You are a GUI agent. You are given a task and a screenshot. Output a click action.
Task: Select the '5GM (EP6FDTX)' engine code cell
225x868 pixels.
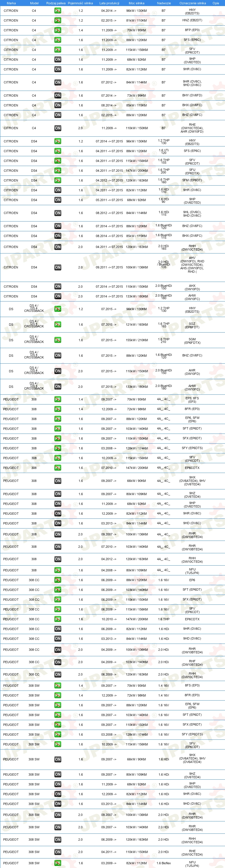(192, 341)
